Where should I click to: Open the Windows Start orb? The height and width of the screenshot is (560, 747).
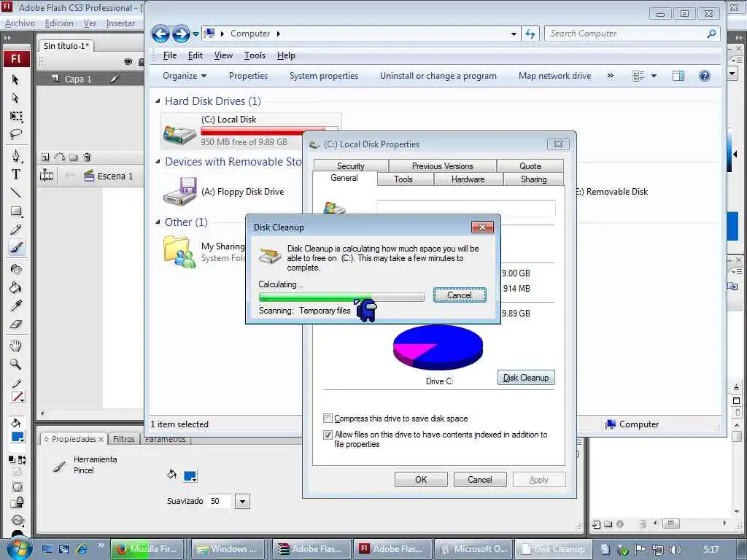click(x=19, y=548)
